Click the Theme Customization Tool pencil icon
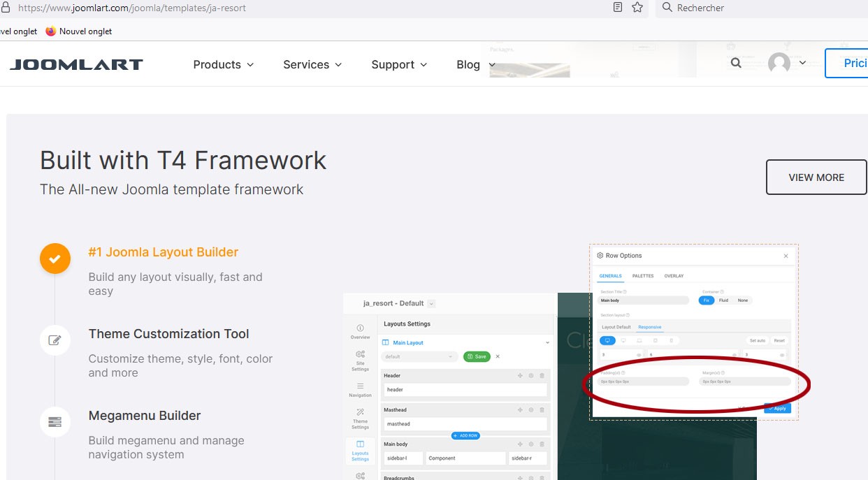 tap(55, 340)
